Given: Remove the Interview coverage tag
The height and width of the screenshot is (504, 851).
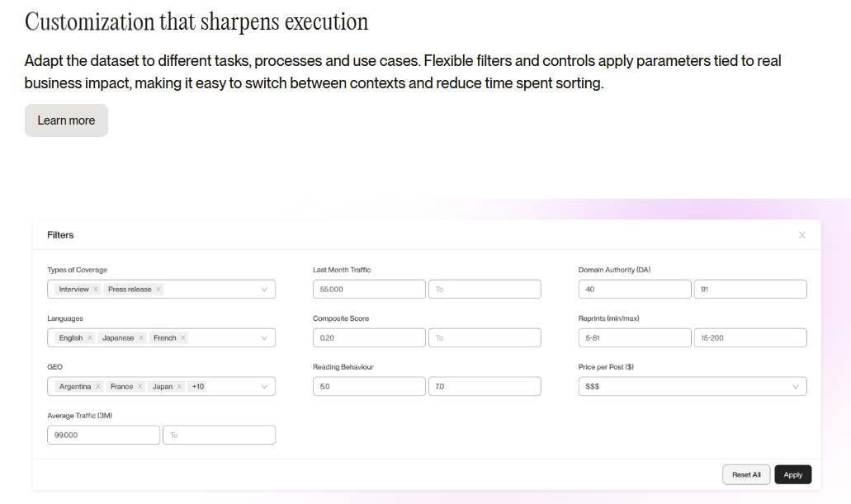Looking at the screenshot, I should 96,290.
